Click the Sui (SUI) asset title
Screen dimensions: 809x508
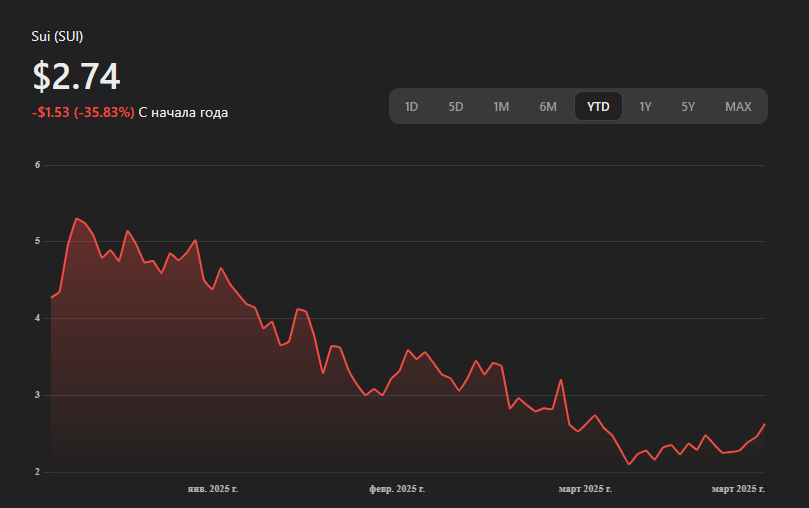57,37
